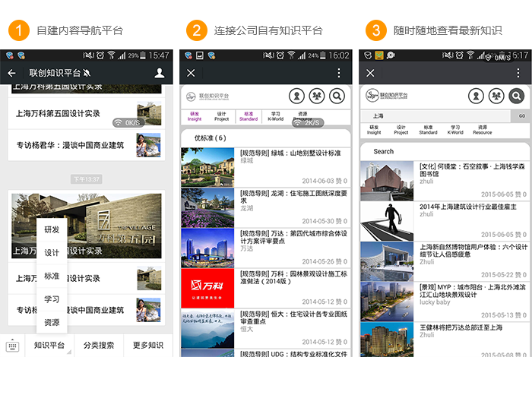This screenshot has height=395, width=532.
Task: Tap the group icon in second phone toolbar
Action: [317, 96]
